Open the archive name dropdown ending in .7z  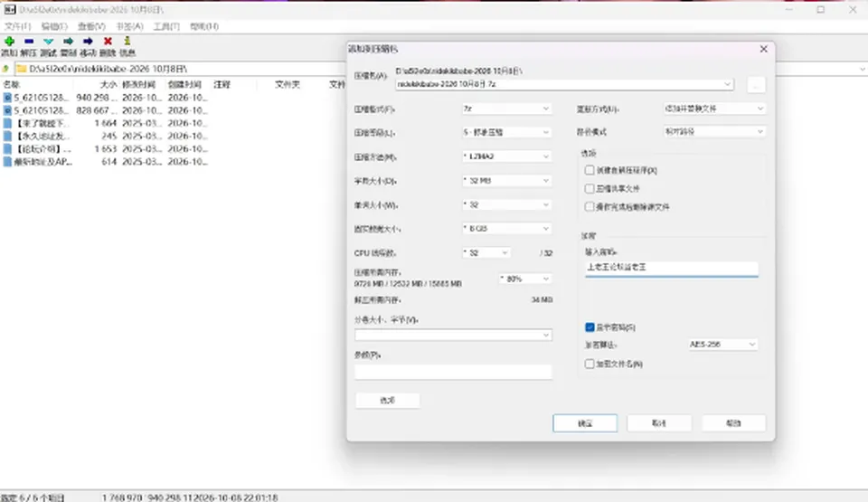click(x=564, y=84)
